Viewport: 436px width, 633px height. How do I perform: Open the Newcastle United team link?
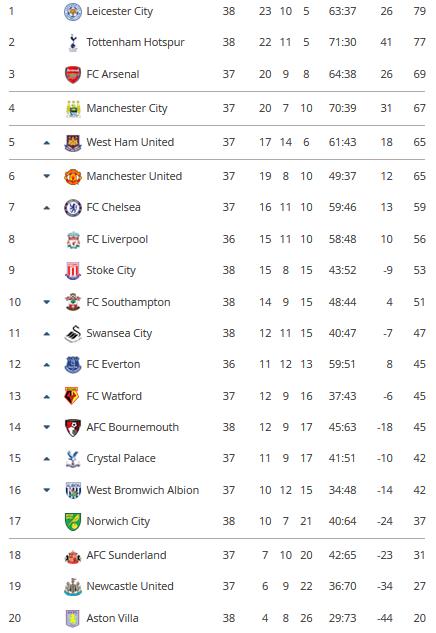tap(130, 587)
